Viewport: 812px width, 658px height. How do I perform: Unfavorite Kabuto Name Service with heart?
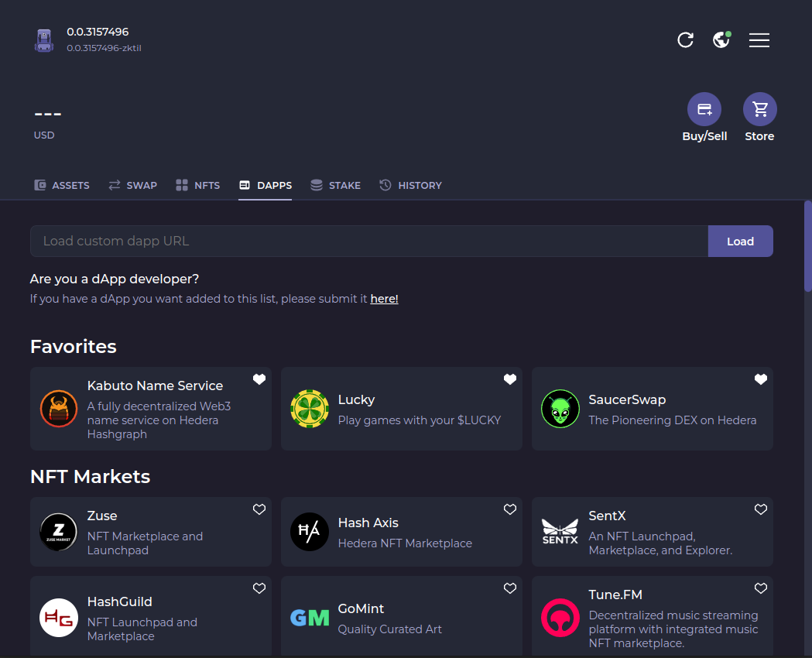(x=259, y=379)
